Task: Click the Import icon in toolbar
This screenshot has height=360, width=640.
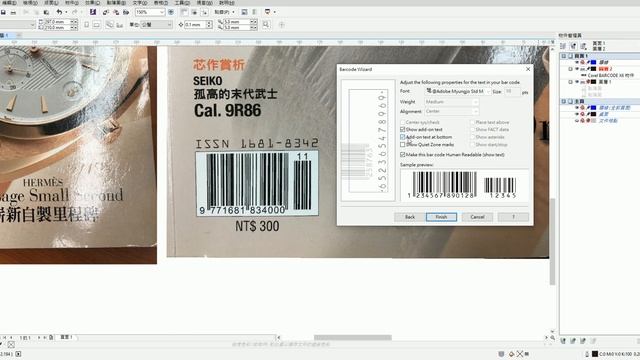Action: coord(106,12)
